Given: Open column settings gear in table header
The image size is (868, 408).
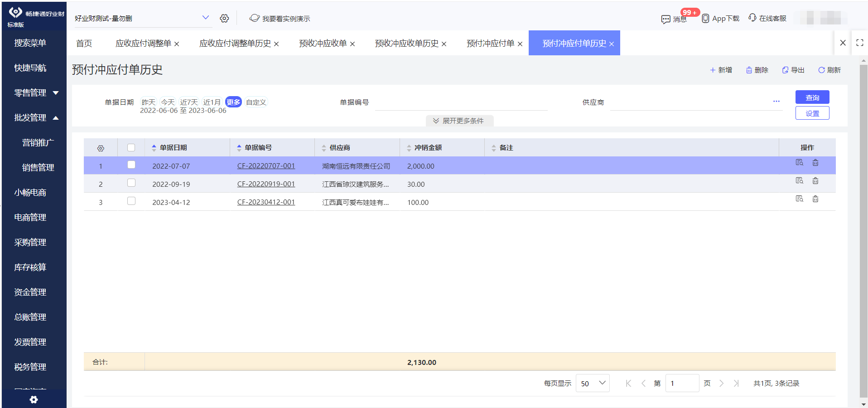Looking at the screenshot, I should [101, 148].
